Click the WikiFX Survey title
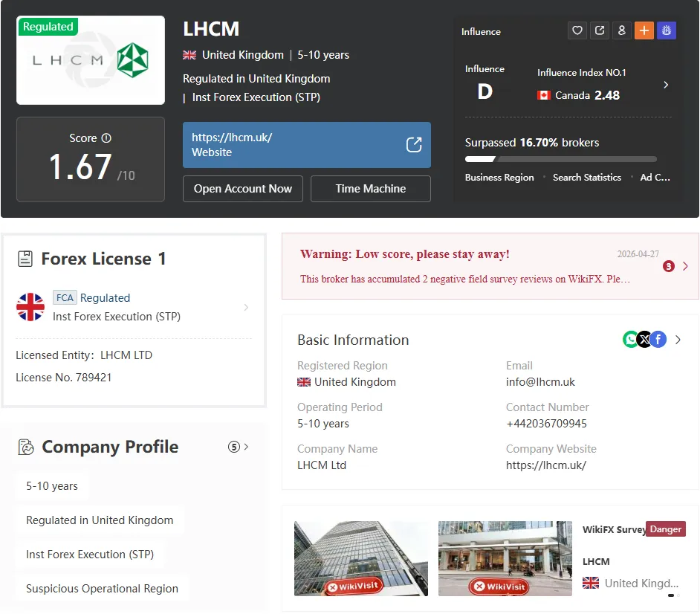Image resolution: width=700 pixels, height=614 pixels. point(615,529)
